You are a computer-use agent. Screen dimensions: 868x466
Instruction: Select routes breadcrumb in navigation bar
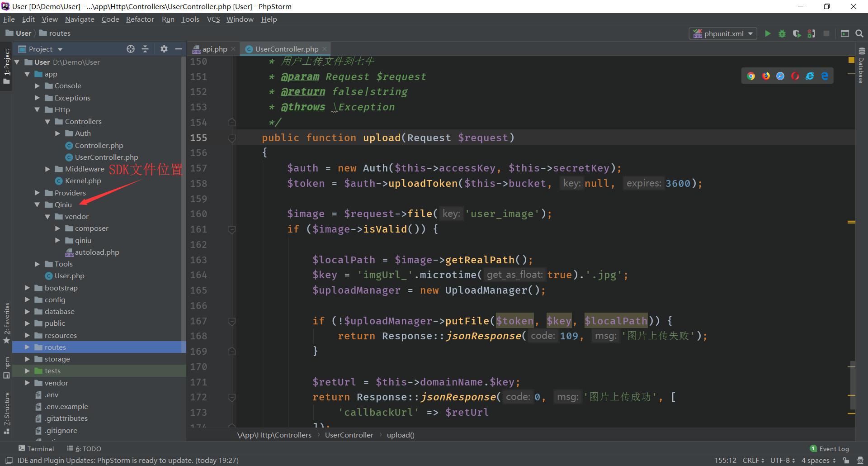point(55,33)
